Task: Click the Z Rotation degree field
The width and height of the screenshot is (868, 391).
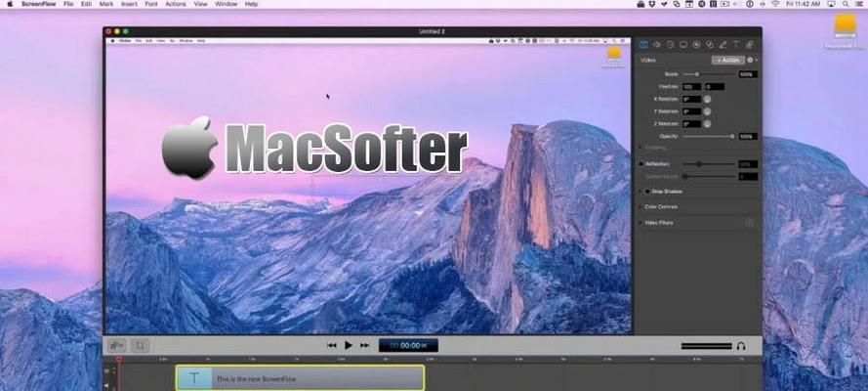Action: pos(691,124)
